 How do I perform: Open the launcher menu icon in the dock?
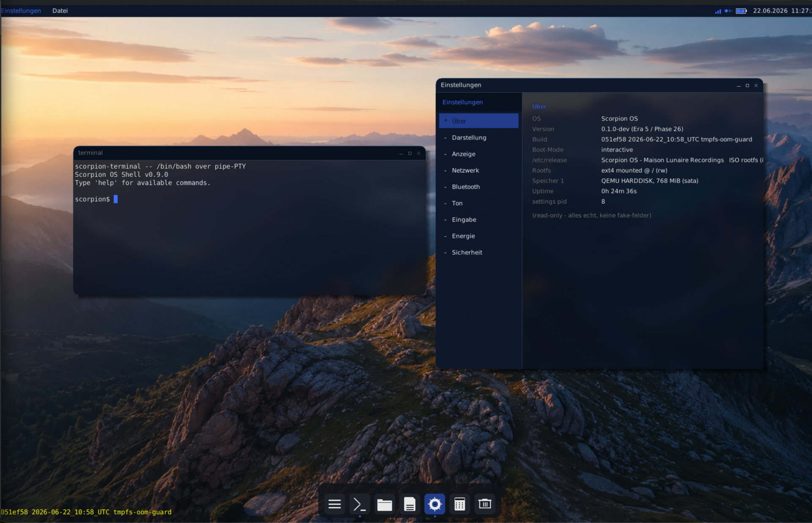point(335,504)
